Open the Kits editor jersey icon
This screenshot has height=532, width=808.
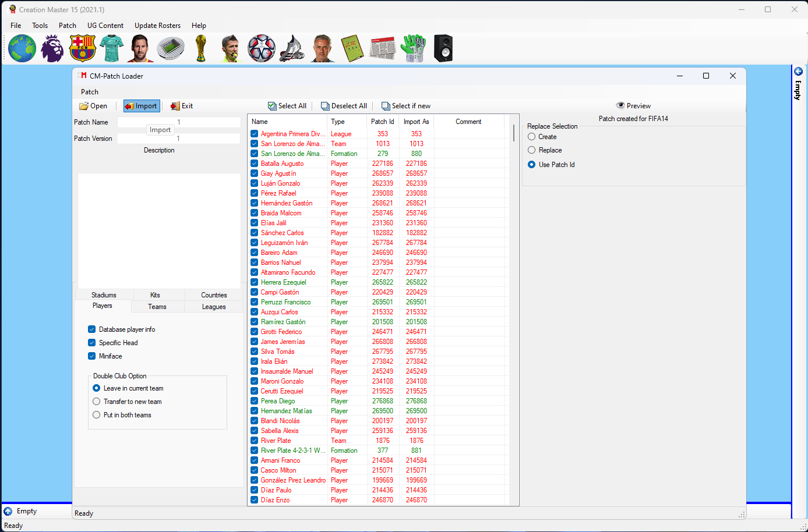pyautogui.click(x=111, y=48)
